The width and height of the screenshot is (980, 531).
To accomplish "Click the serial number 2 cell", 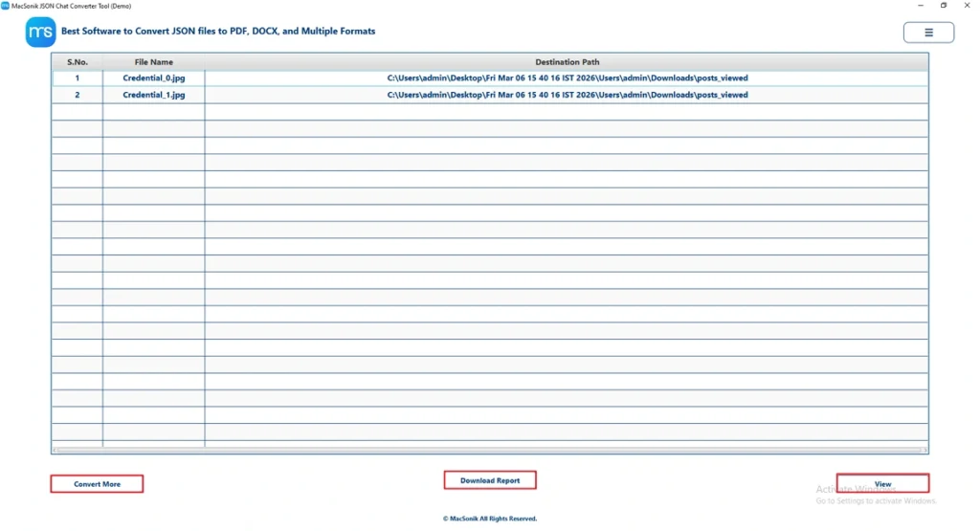I will pyautogui.click(x=78, y=95).
